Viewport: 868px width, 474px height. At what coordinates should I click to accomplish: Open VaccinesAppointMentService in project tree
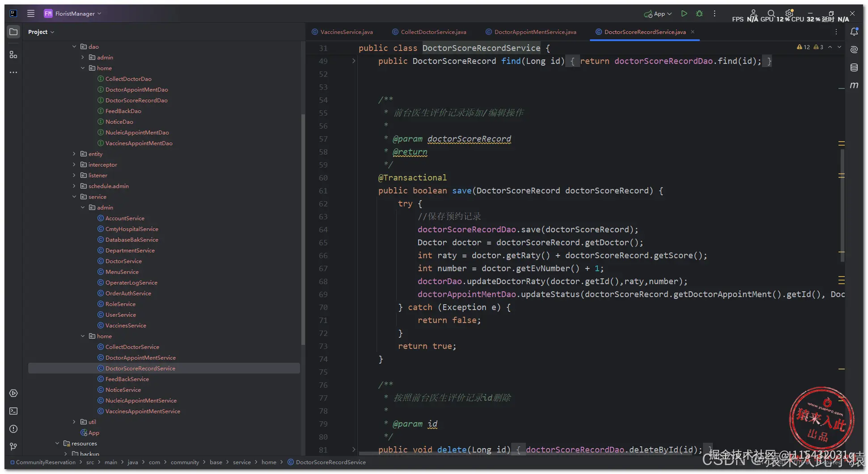pyautogui.click(x=143, y=411)
